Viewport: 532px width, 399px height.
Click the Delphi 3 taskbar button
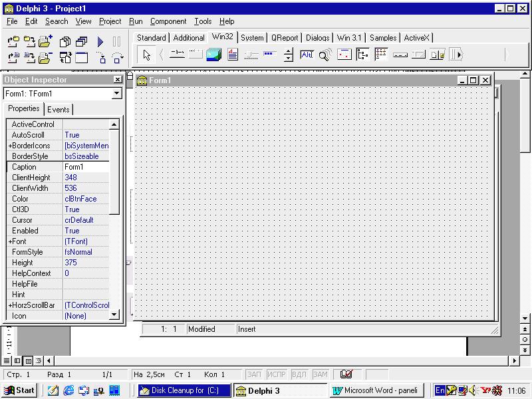click(x=279, y=390)
